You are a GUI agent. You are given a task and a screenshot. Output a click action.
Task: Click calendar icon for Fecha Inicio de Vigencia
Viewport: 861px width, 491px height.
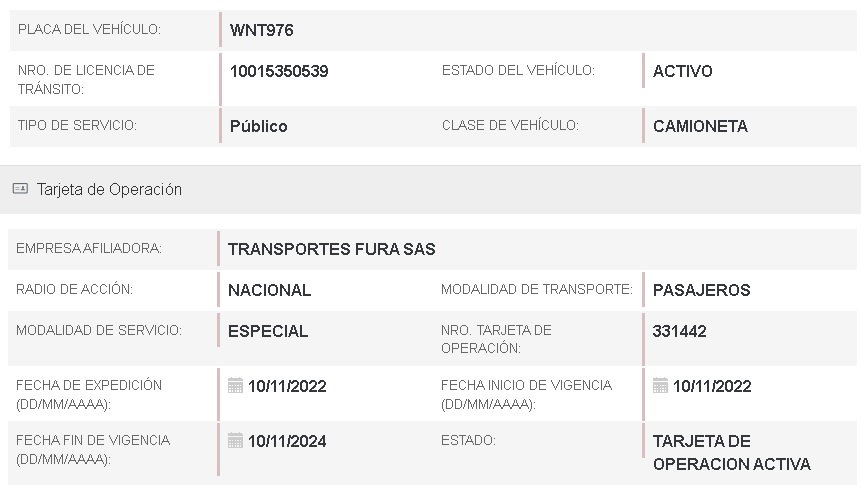[x=660, y=386]
